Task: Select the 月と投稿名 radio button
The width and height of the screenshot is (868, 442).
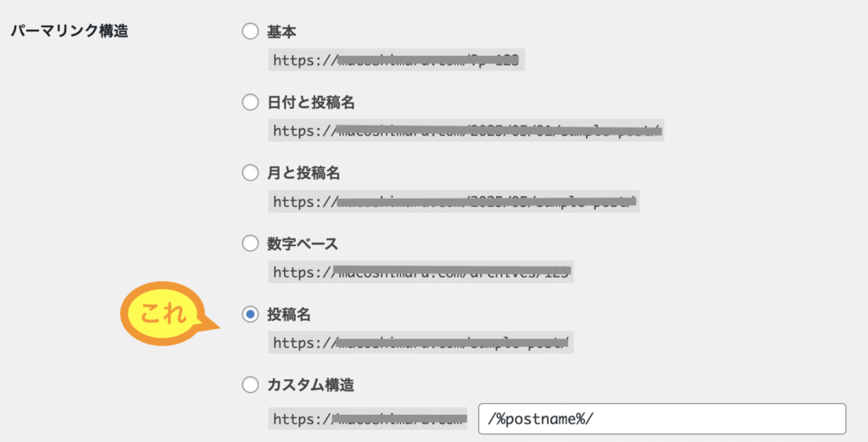Action: point(250,173)
